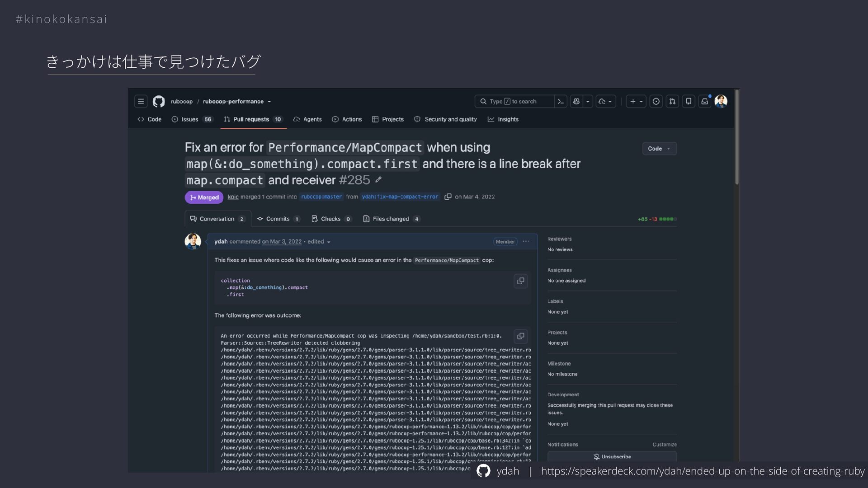Open the Issues circle icon in header
This screenshot has height=488, width=868.
click(656, 102)
